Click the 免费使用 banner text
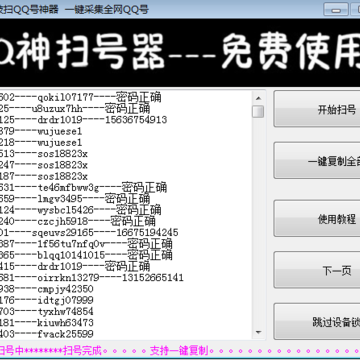Viewport: 360px width, 360px height. (291, 52)
